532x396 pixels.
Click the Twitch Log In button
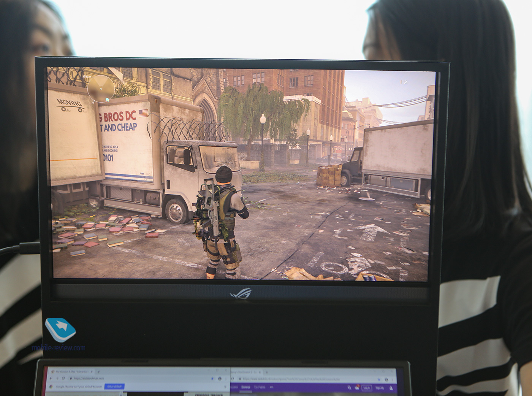(x=367, y=388)
